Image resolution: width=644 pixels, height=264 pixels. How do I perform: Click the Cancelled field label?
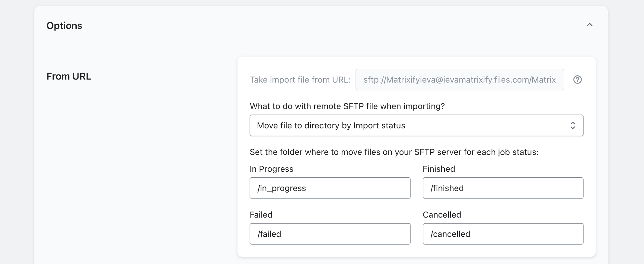442,215
